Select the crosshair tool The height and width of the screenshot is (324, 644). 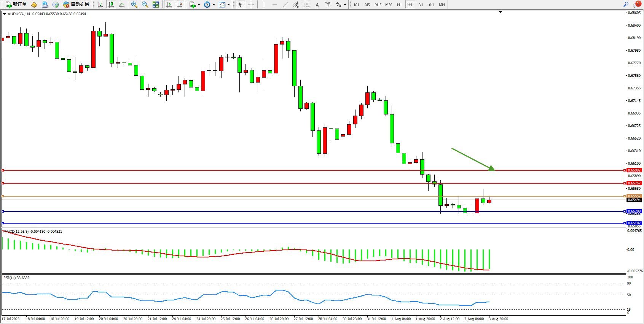(251, 5)
